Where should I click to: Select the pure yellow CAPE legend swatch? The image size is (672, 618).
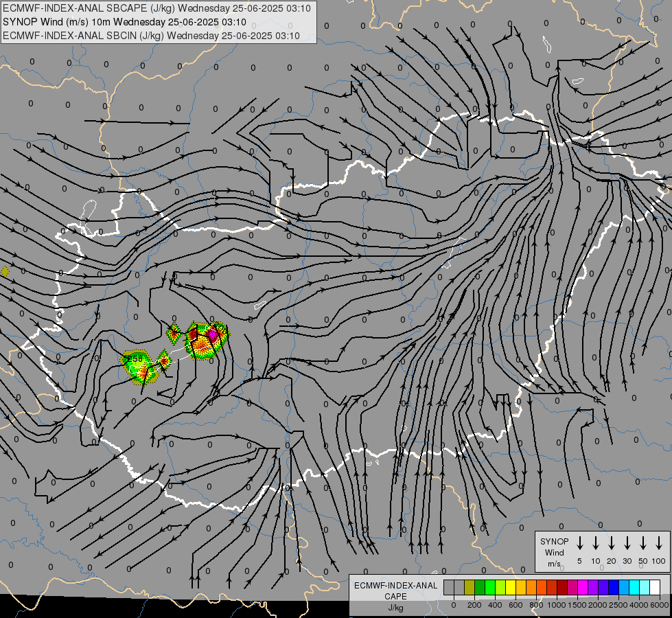[511, 587]
